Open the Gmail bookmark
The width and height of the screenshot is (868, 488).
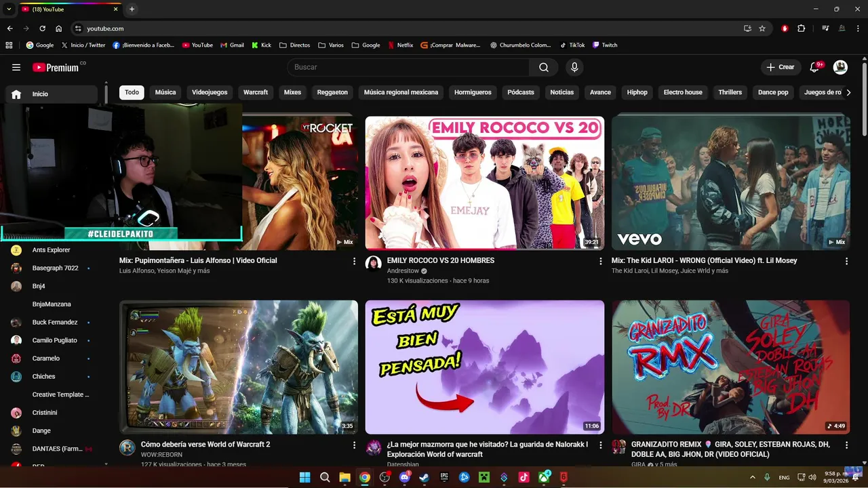pyautogui.click(x=231, y=45)
